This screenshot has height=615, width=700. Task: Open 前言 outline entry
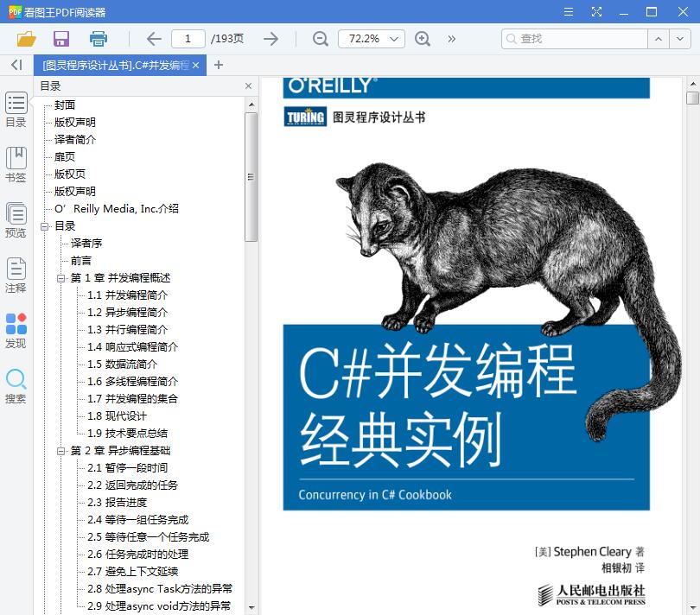(x=81, y=261)
